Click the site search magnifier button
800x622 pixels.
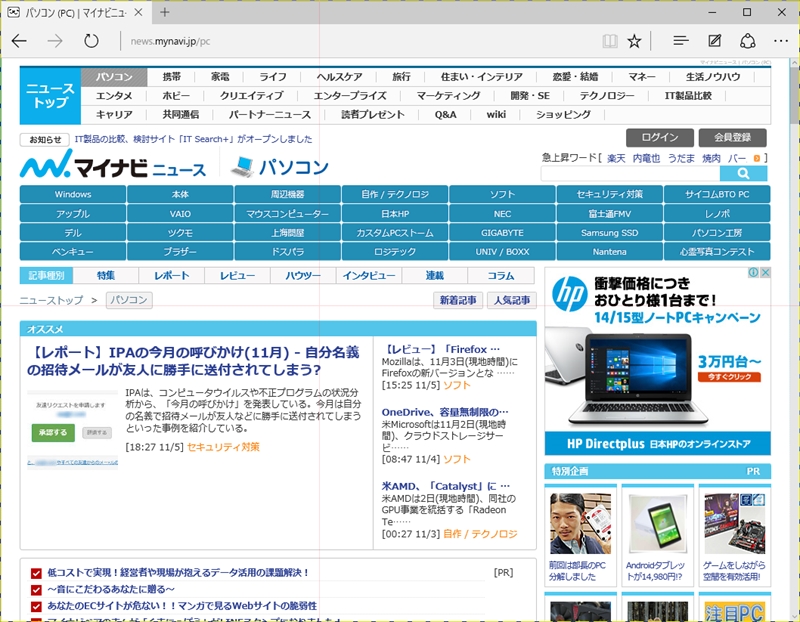click(x=743, y=173)
